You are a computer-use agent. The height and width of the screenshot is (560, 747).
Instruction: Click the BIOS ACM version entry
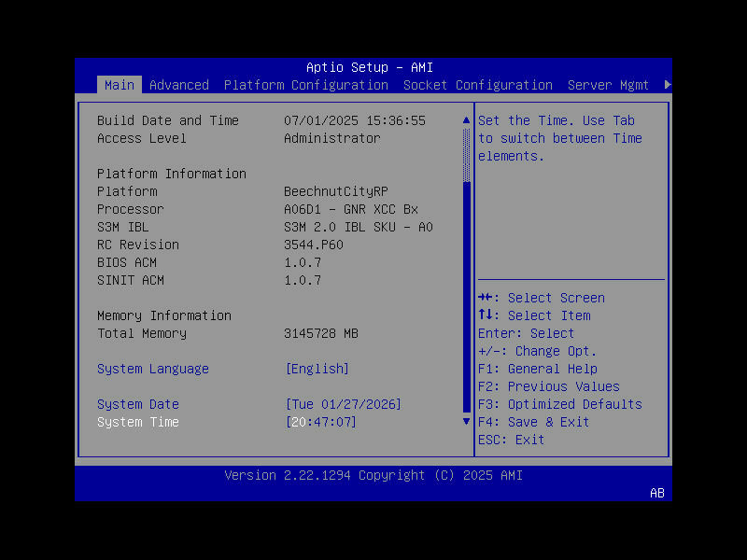click(131, 262)
